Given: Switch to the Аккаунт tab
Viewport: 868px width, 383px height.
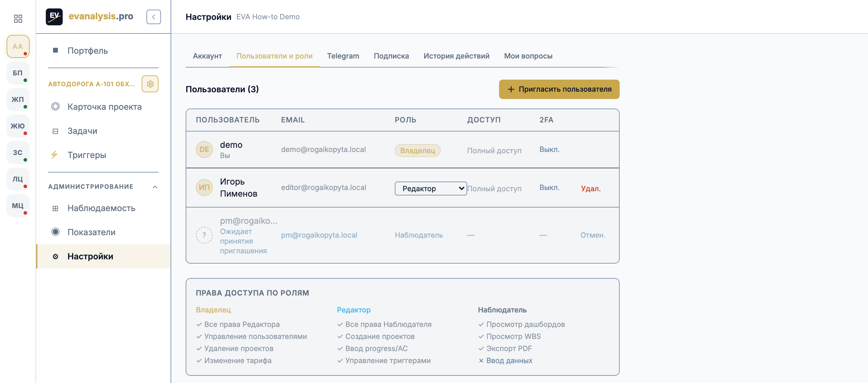Looking at the screenshot, I should pyautogui.click(x=207, y=56).
